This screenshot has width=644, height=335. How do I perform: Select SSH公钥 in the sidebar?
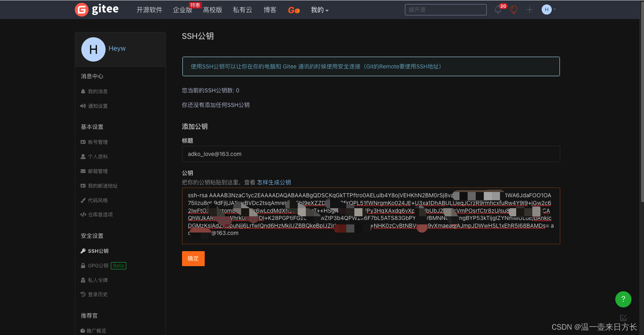click(x=98, y=251)
